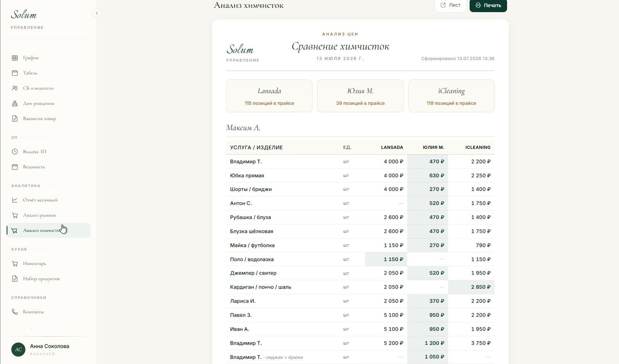
Task: Click the Вакансия повар document icon
Action: [x=15, y=119]
